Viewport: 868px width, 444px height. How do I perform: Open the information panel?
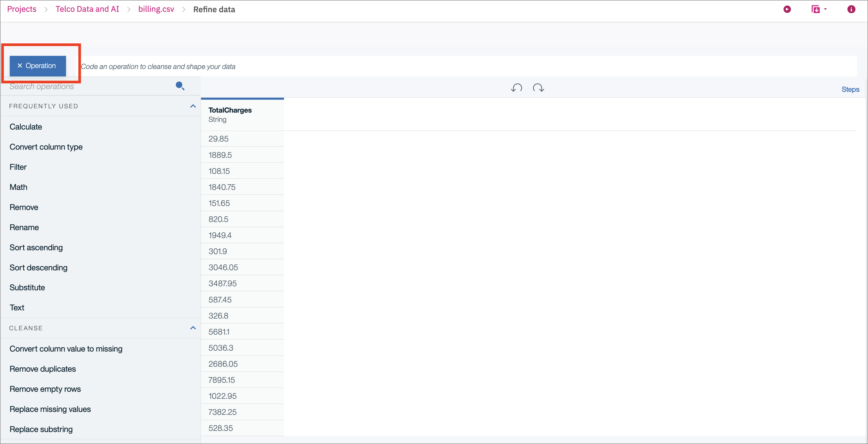(x=851, y=9)
